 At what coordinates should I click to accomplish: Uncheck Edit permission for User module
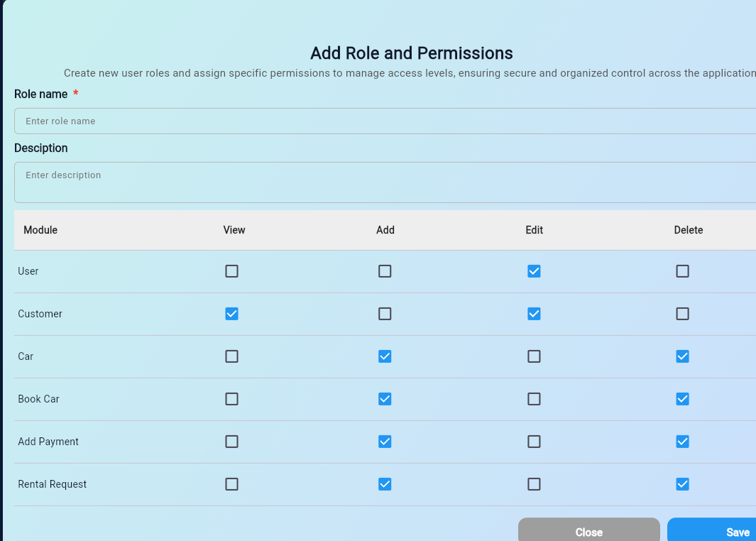click(x=534, y=271)
